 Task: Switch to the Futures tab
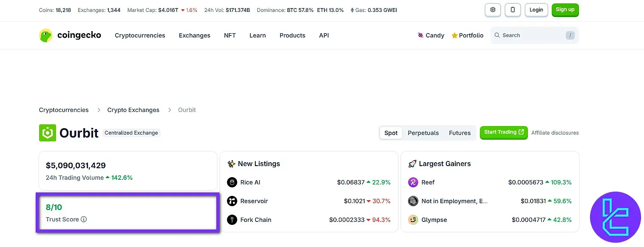[460, 133]
